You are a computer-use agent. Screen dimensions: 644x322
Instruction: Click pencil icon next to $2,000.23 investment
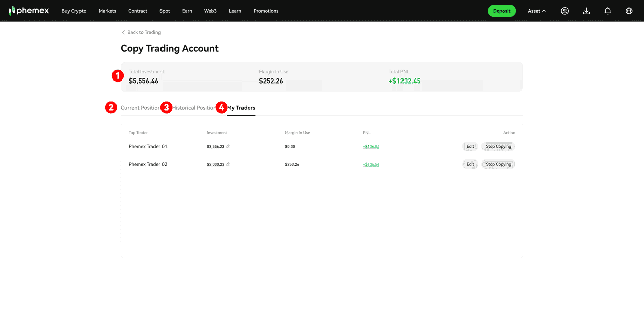(x=228, y=164)
